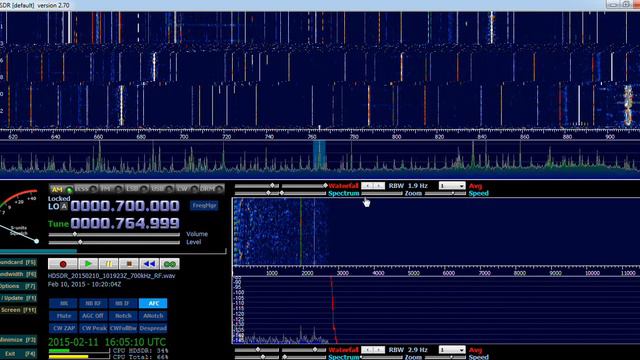Click the upper RBW stepper beside Waterfall

pyautogui.click(x=373, y=186)
